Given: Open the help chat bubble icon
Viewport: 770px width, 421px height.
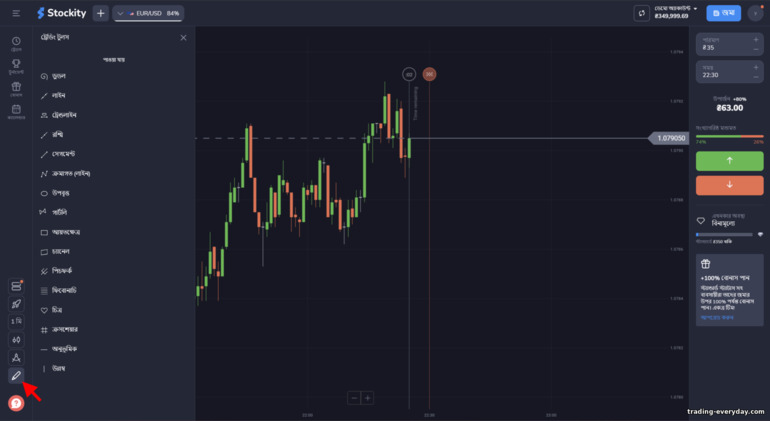Looking at the screenshot, I should [16, 403].
